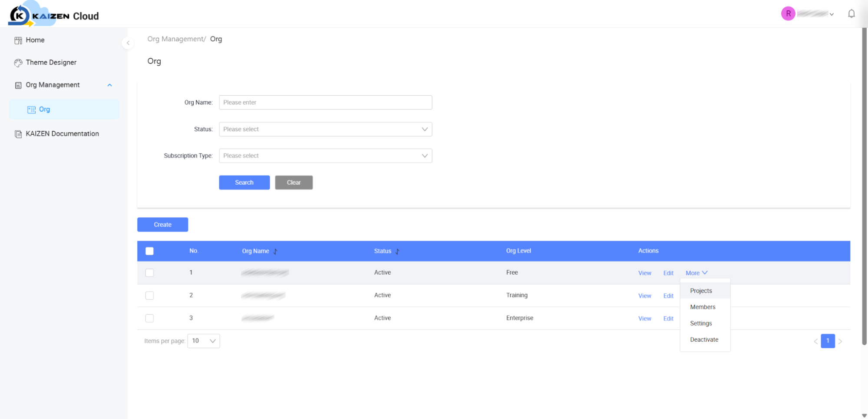The image size is (868, 419).
Task: Choose Deactivate in the More menu
Action: pos(704,339)
